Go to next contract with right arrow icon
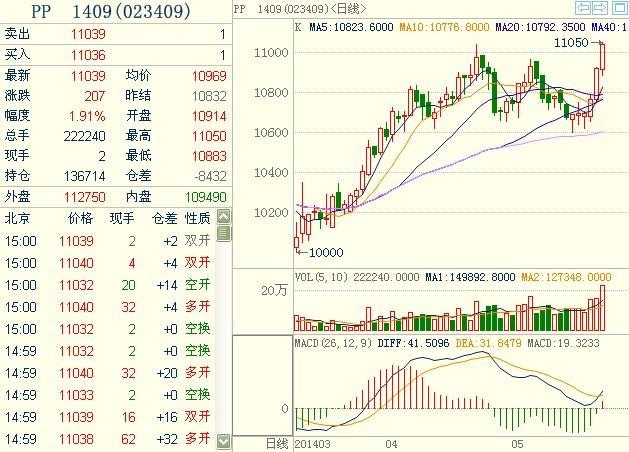629x452 pixels. click(x=600, y=8)
